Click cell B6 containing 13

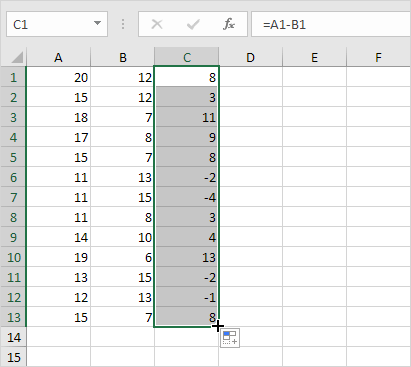[122, 177]
